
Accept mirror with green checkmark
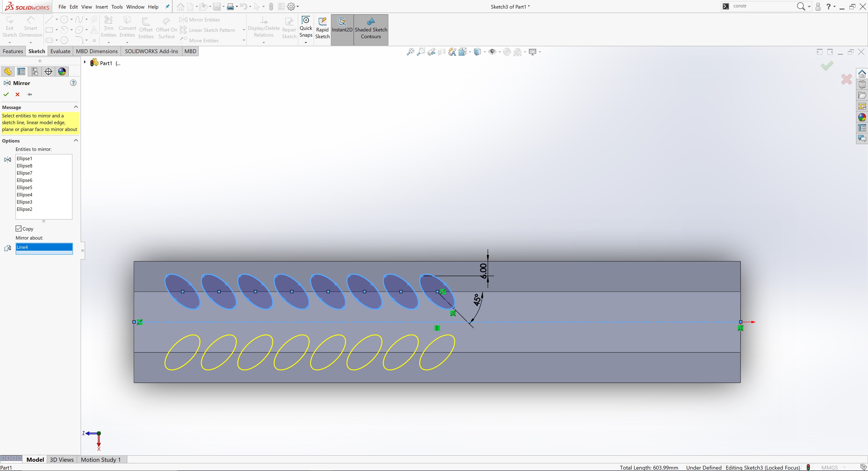coord(6,94)
